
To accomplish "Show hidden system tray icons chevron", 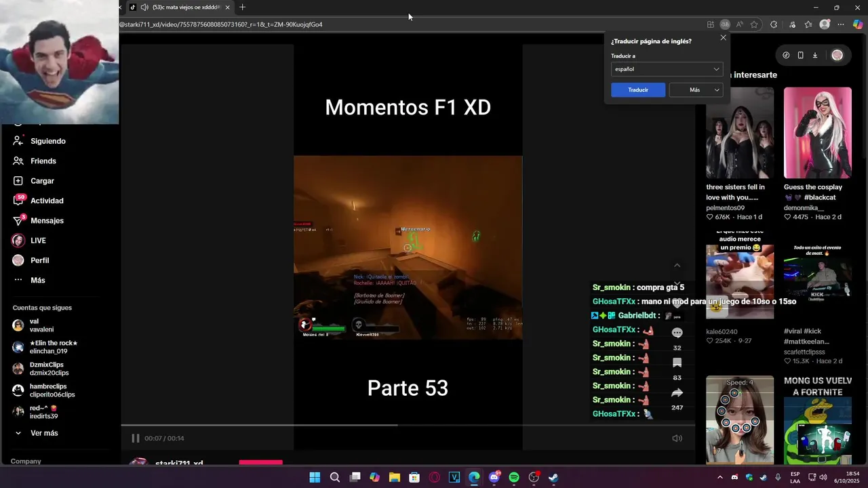I will coord(719,477).
